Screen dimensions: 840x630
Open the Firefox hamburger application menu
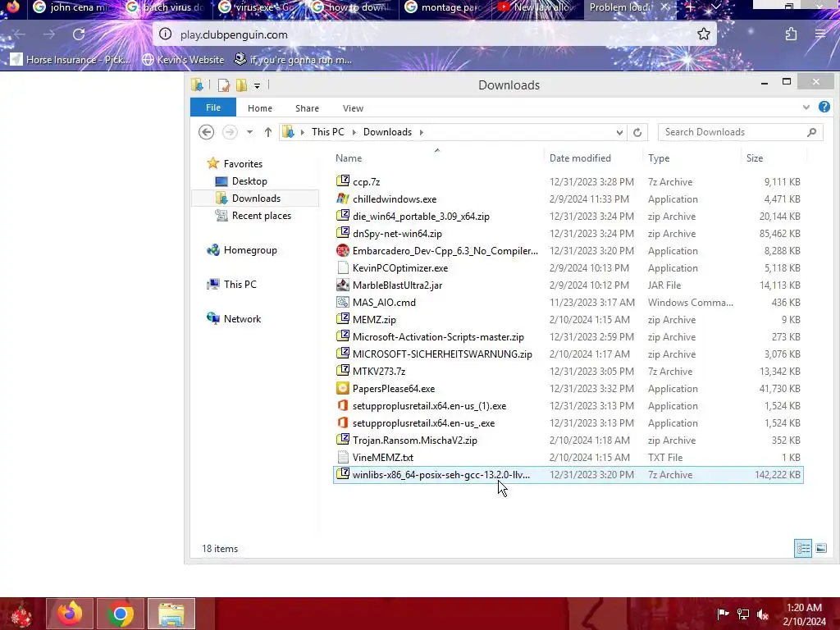pyautogui.click(x=820, y=34)
